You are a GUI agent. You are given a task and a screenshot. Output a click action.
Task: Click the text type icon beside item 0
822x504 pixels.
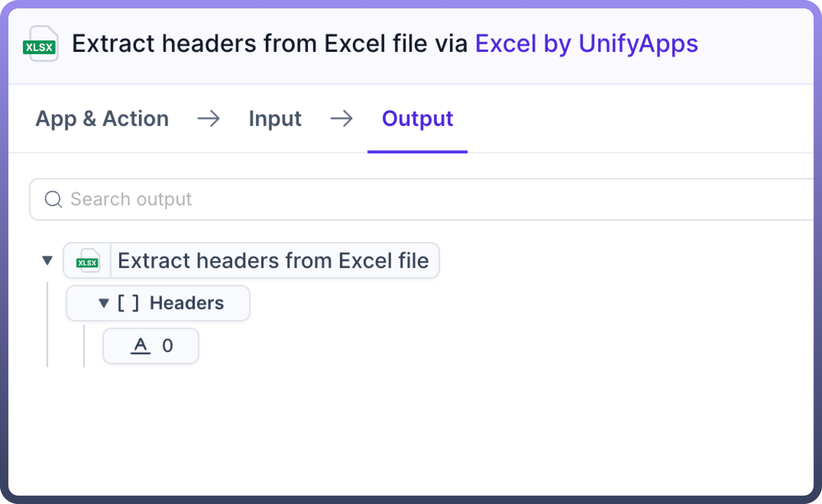[x=140, y=346]
